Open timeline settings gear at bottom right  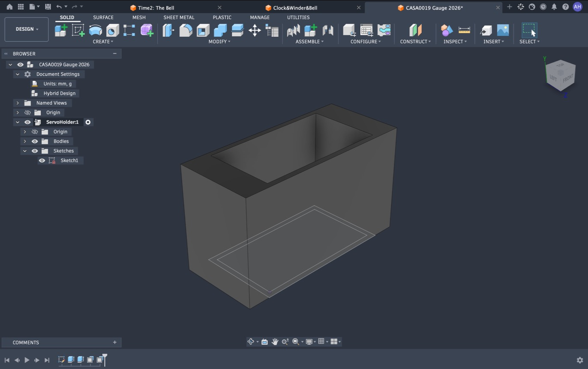coord(580,360)
